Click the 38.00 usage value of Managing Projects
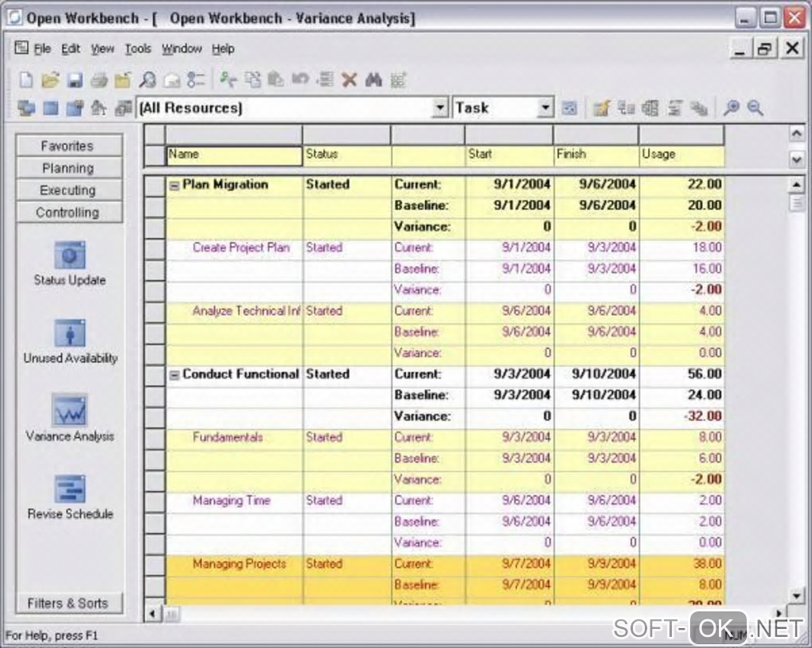 point(707,564)
